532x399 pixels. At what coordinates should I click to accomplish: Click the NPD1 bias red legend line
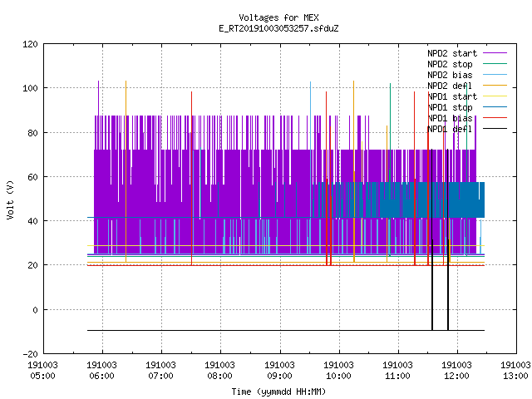click(x=495, y=118)
